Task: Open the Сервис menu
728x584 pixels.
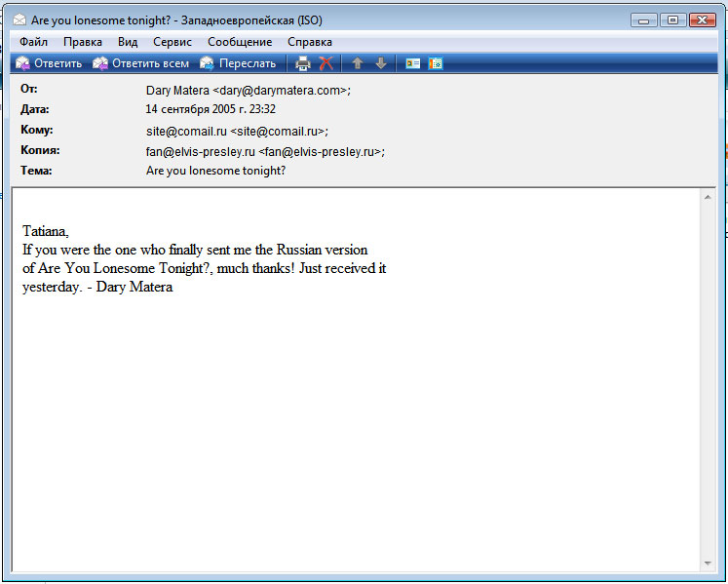Action: pos(172,42)
